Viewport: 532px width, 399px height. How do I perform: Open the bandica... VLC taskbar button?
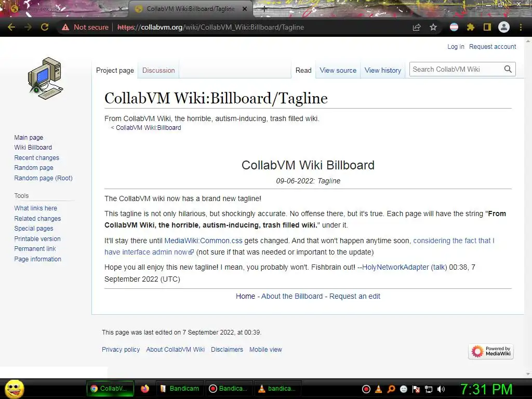[x=277, y=389]
